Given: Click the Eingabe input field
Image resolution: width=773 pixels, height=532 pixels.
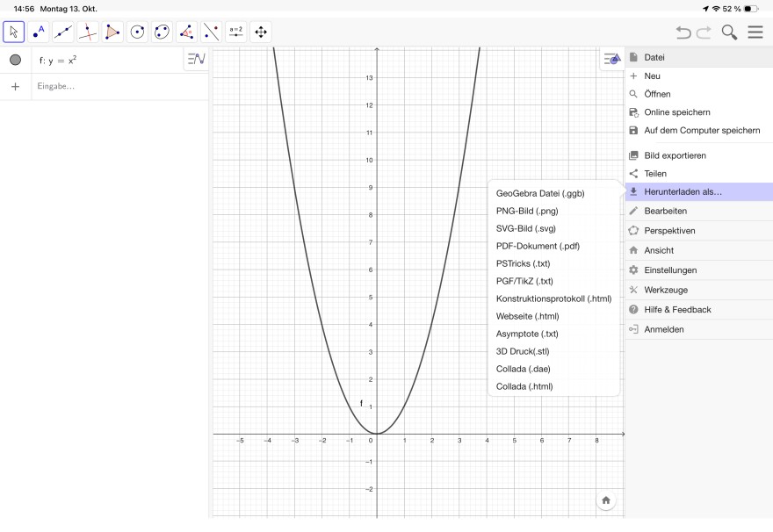Looking at the screenshot, I should pos(119,86).
